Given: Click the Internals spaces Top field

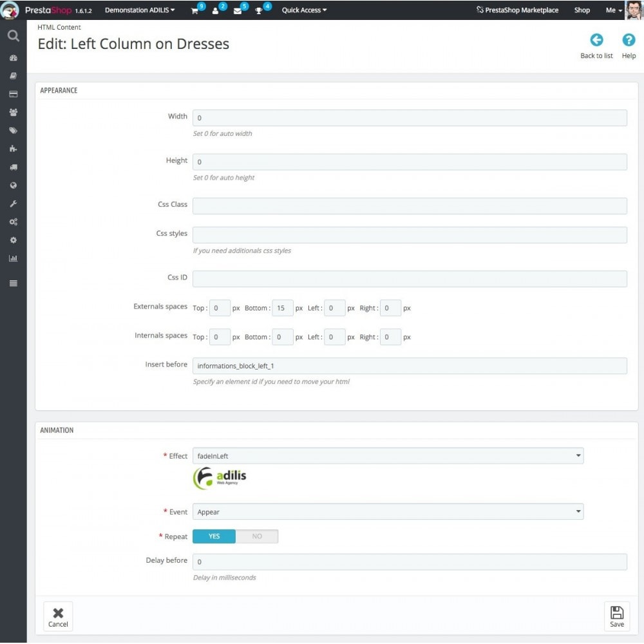Looking at the screenshot, I should tap(220, 337).
